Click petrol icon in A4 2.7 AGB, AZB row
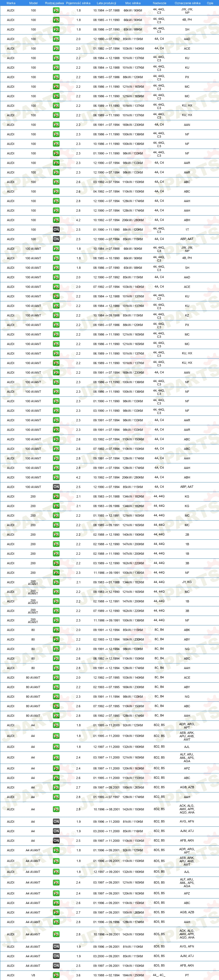 56,787
